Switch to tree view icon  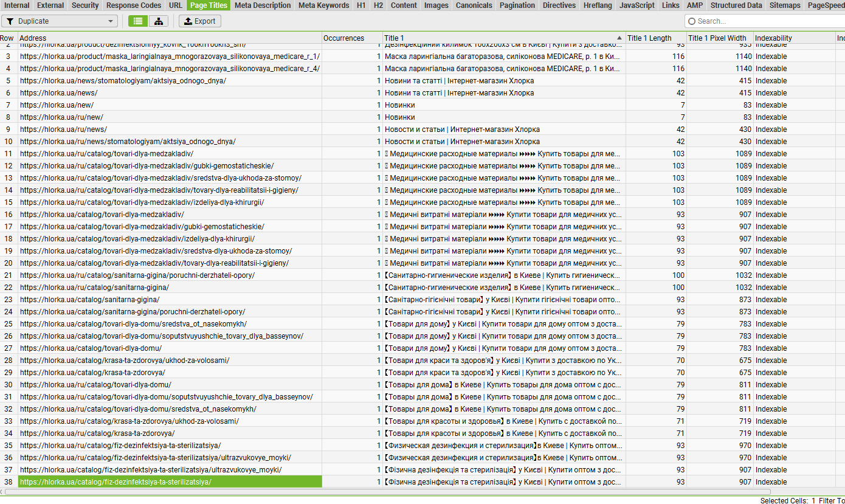(159, 21)
